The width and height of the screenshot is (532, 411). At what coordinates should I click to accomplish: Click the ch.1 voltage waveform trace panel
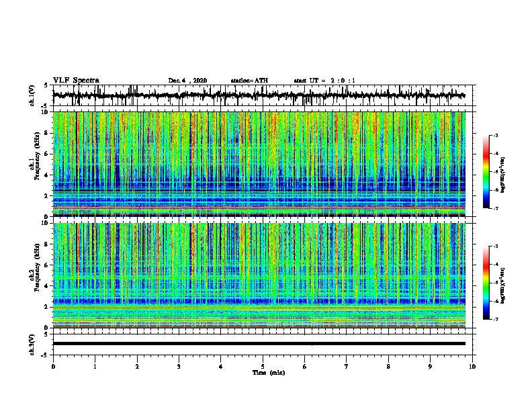263,95
